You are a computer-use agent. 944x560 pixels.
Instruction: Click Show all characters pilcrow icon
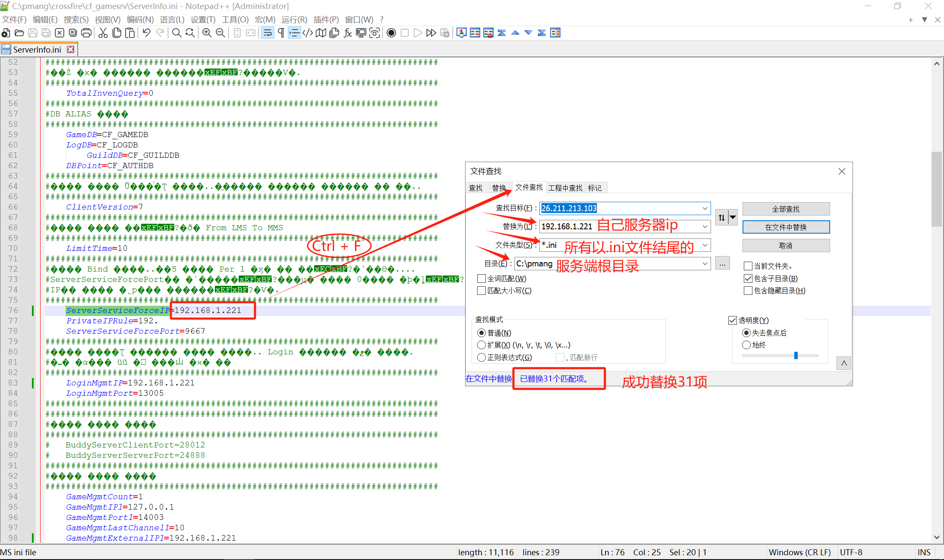tap(281, 33)
